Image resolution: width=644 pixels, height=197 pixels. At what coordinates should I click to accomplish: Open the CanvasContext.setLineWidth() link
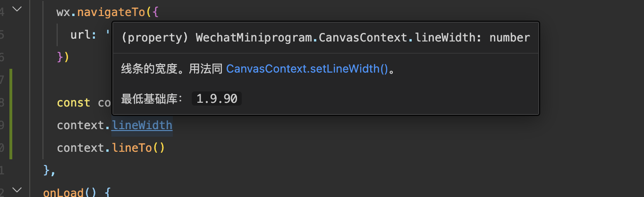307,69
